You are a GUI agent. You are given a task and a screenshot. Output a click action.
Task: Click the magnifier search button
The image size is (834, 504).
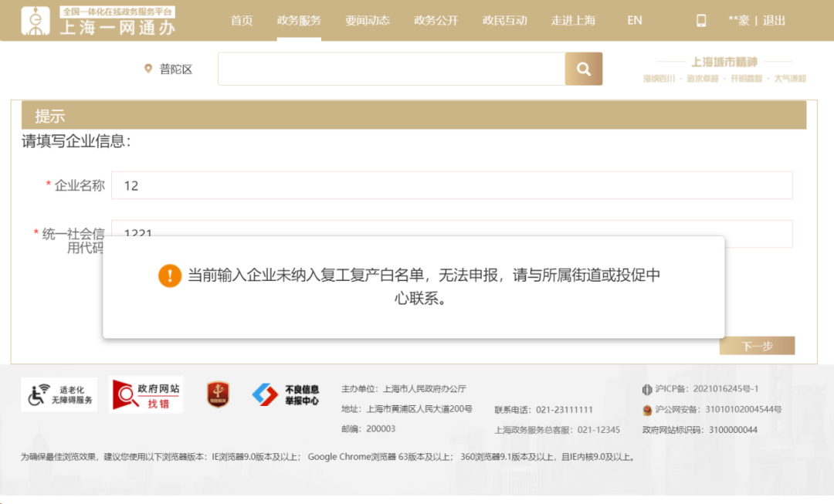pyautogui.click(x=583, y=69)
